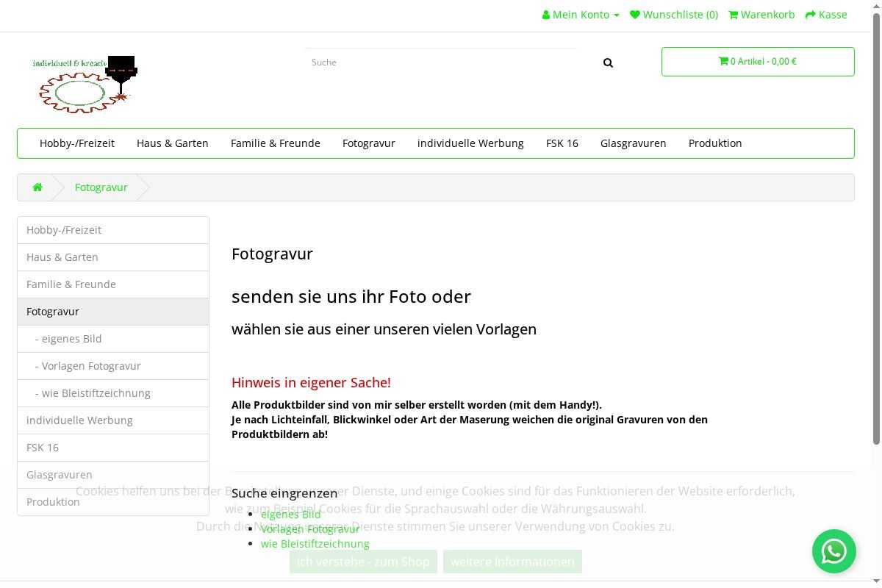The height and width of the screenshot is (588, 882).
Task: Accept cookies with 'ich verstehe' button
Action: click(x=363, y=562)
